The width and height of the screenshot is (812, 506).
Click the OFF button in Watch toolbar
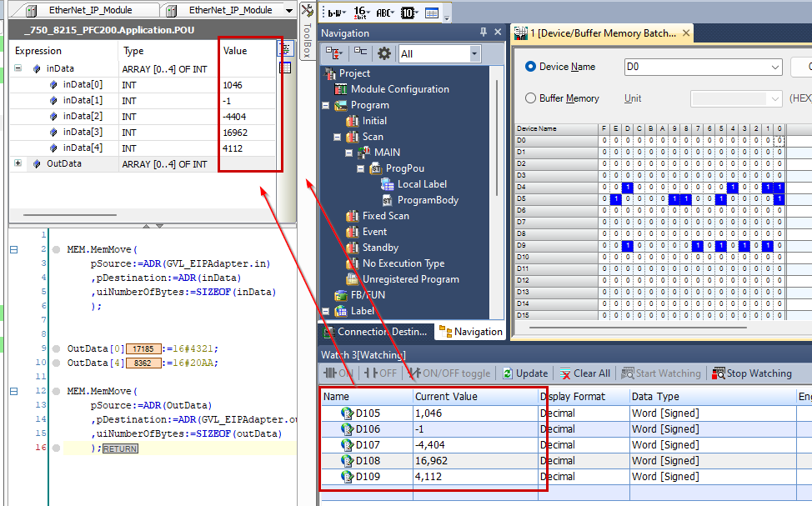click(x=379, y=373)
